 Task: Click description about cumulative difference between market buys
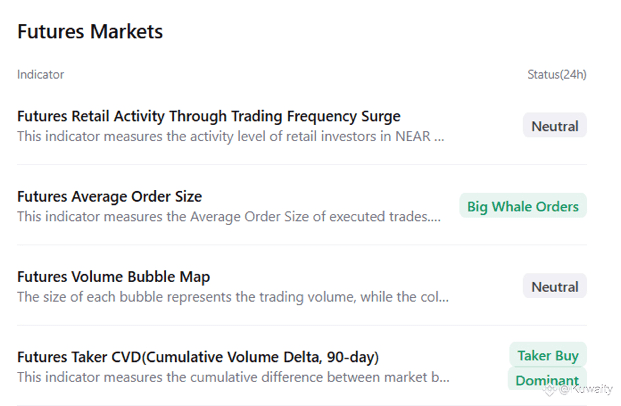coord(220,377)
